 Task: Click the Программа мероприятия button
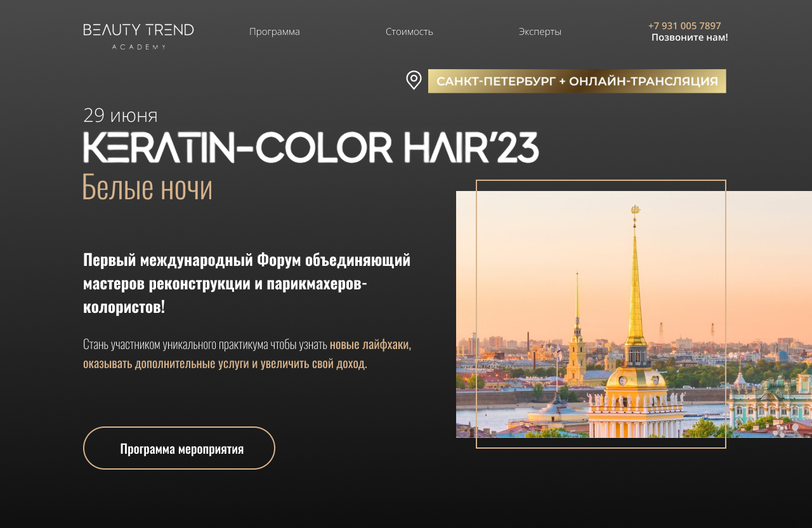(x=179, y=448)
